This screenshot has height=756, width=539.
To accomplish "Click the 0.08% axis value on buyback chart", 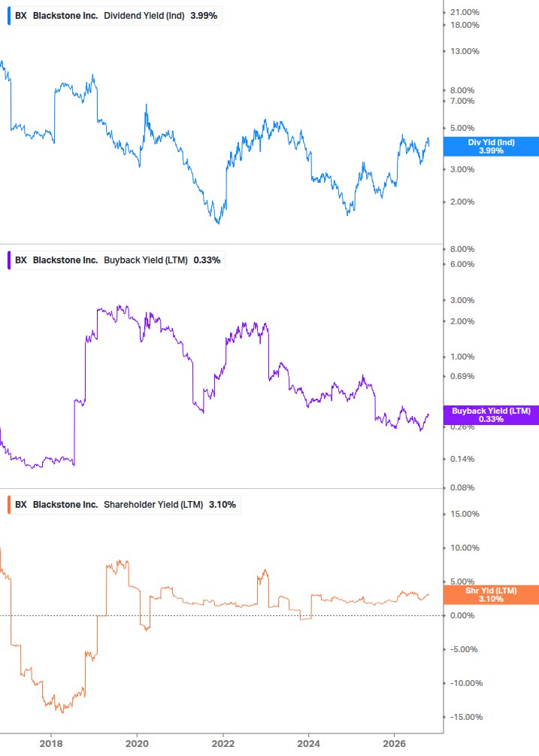I will click(462, 487).
